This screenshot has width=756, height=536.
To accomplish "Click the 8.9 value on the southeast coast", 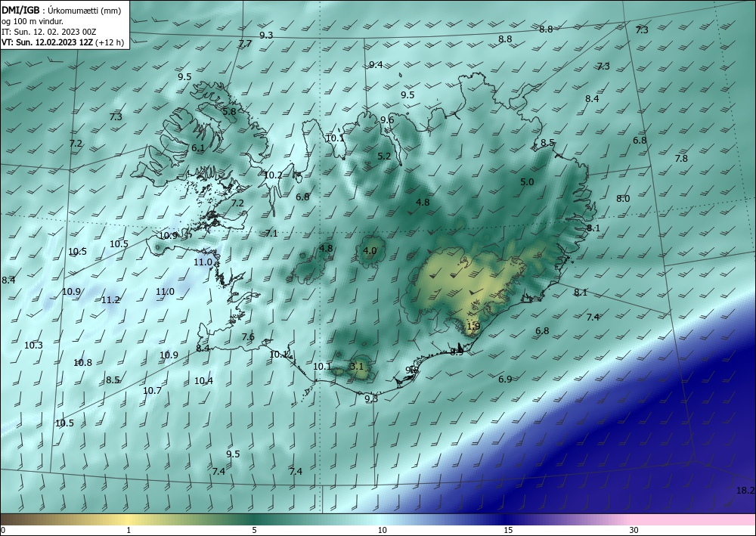I will coord(457,352).
